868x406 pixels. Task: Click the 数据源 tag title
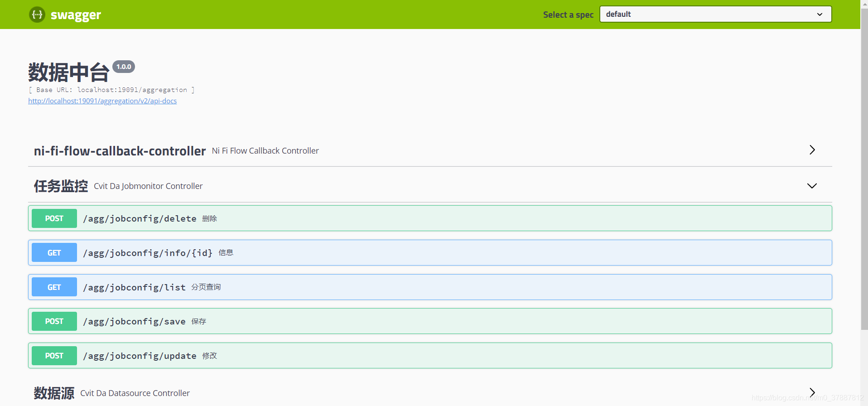54,393
